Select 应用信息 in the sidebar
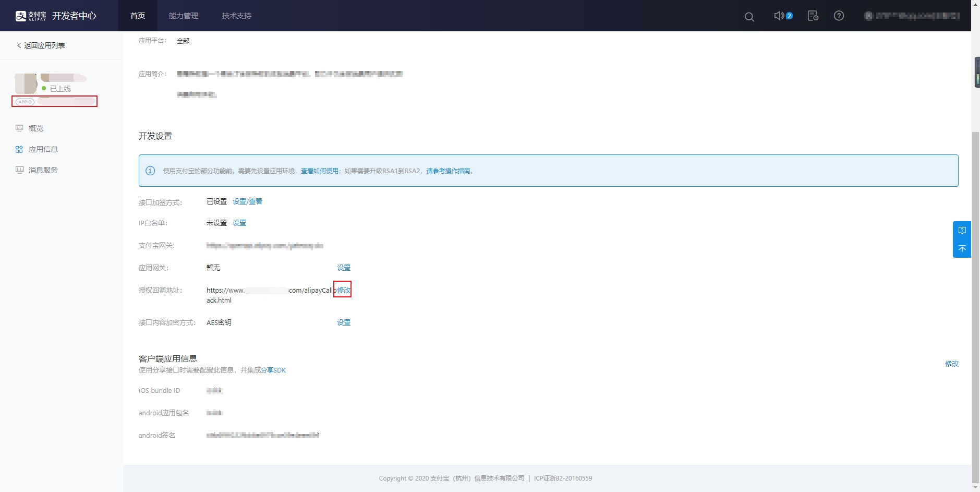 (x=43, y=149)
